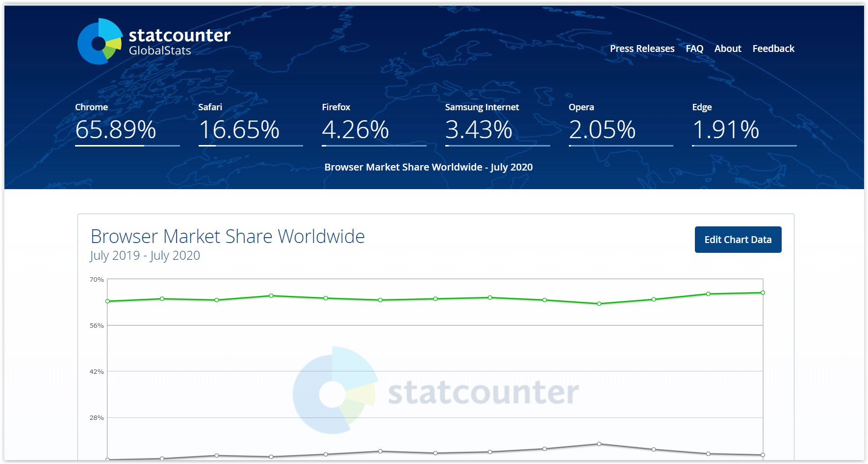The image size is (868, 464).
Task: Open the About page
Action: (x=728, y=49)
